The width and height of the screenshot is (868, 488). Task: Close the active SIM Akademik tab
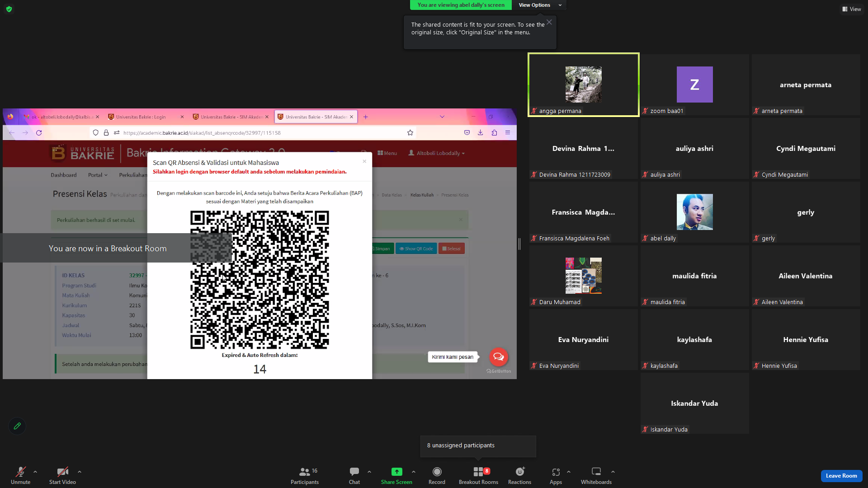tap(351, 117)
